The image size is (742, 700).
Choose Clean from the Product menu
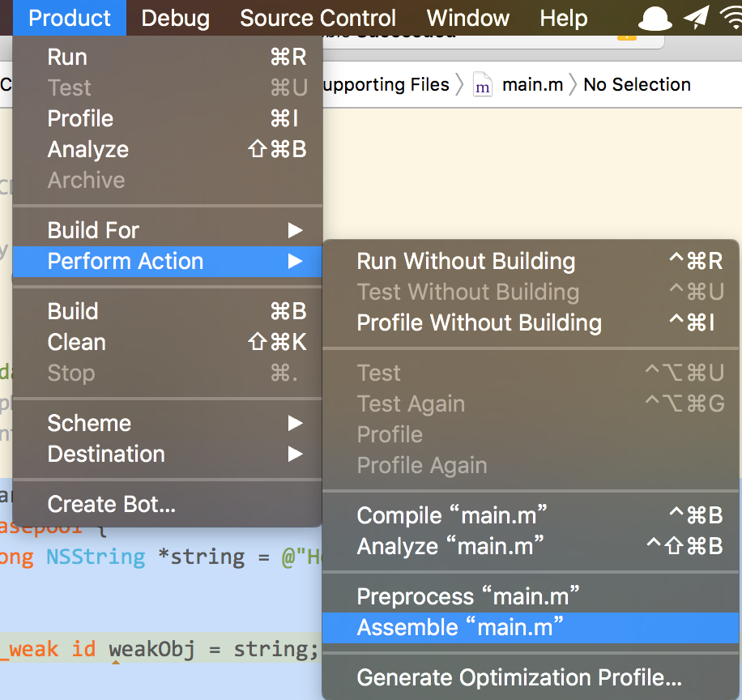pyautogui.click(x=168, y=342)
